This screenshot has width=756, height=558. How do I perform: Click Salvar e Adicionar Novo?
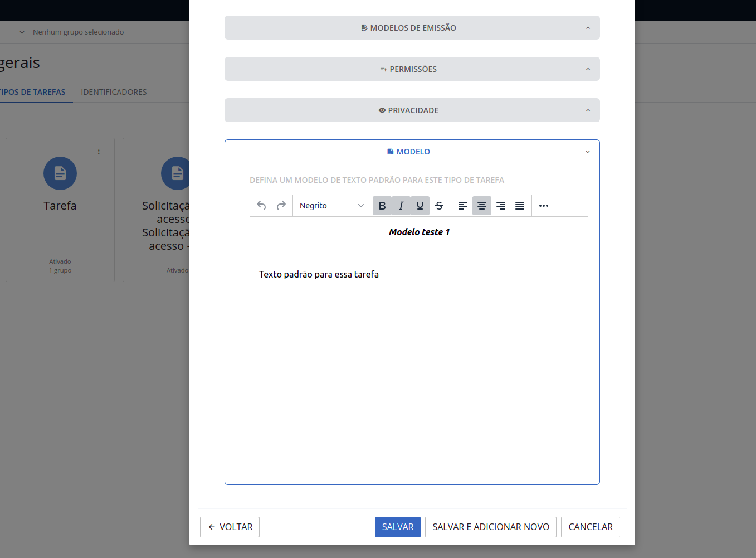[x=490, y=527]
